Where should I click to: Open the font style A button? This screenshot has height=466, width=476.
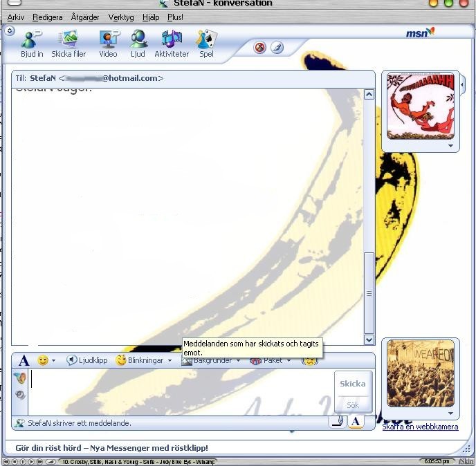[24, 361]
